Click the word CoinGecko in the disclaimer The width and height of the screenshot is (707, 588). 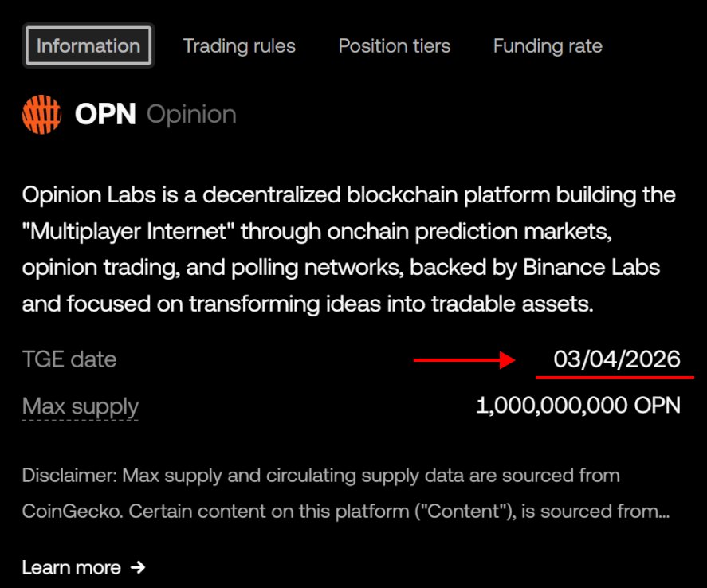click(x=72, y=511)
